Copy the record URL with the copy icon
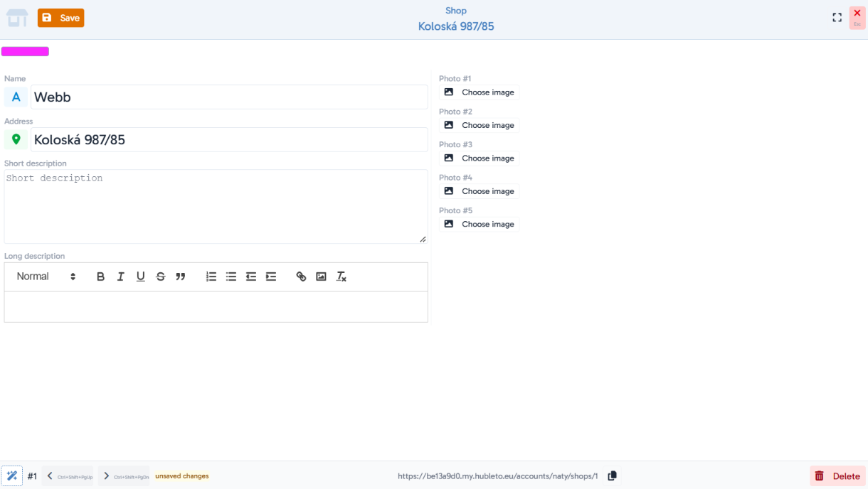The image size is (868, 489). click(612, 476)
